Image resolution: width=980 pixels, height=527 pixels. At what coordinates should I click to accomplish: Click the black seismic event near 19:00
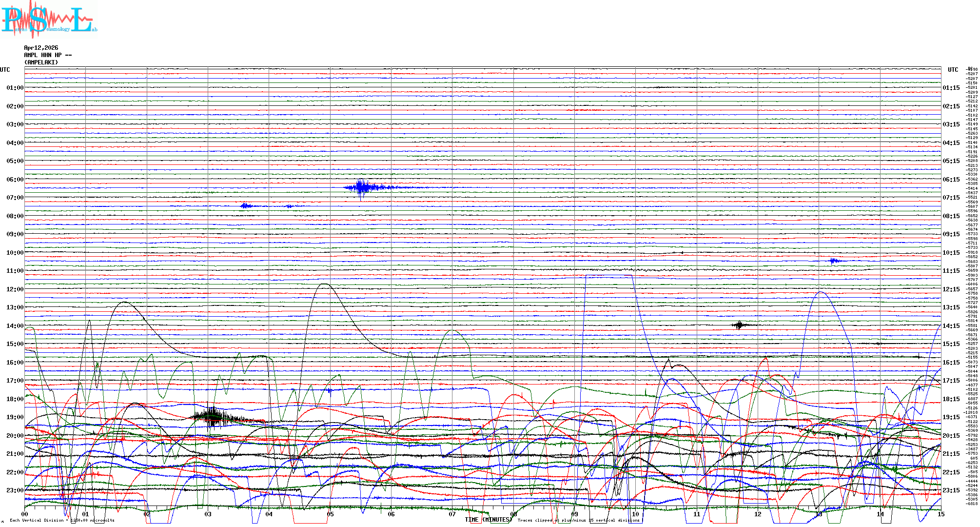click(x=213, y=417)
